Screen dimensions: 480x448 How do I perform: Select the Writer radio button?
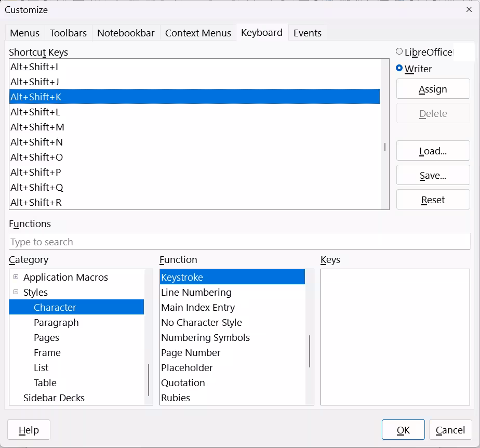399,68
